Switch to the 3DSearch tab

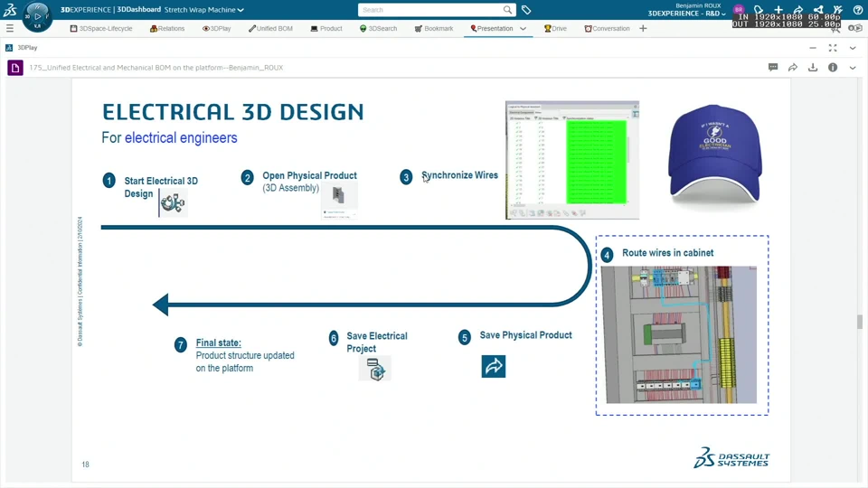click(x=379, y=29)
